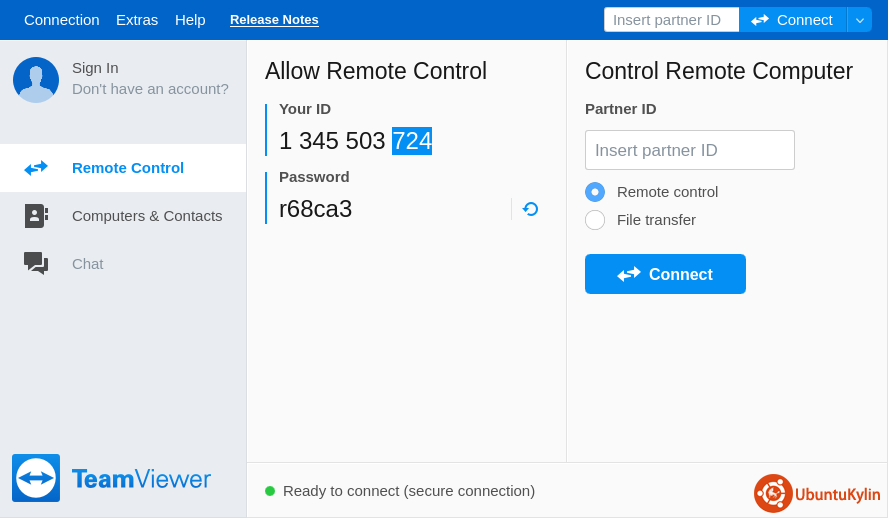Image resolution: width=888 pixels, height=518 pixels.
Task: Open the Help menu
Action: [190, 20]
